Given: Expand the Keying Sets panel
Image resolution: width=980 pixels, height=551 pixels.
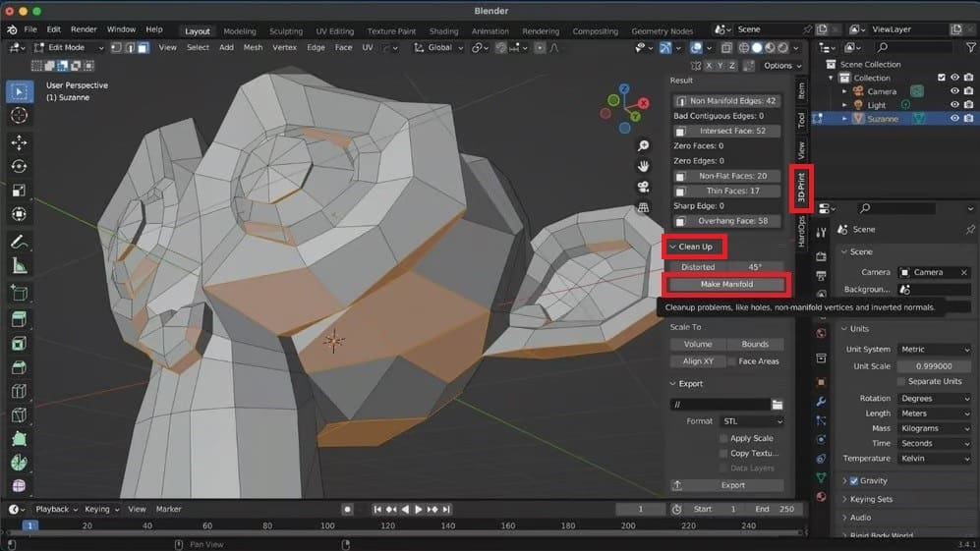Looking at the screenshot, I should click(x=867, y=500).
